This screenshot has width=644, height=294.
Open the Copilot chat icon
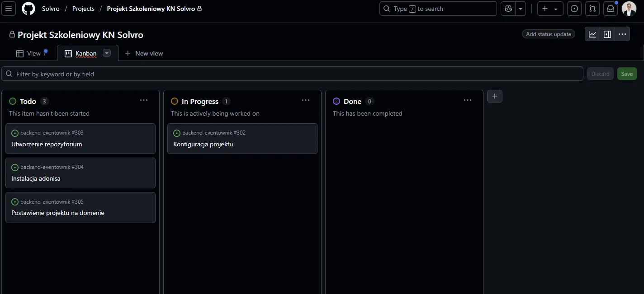[x=508, y=9]
